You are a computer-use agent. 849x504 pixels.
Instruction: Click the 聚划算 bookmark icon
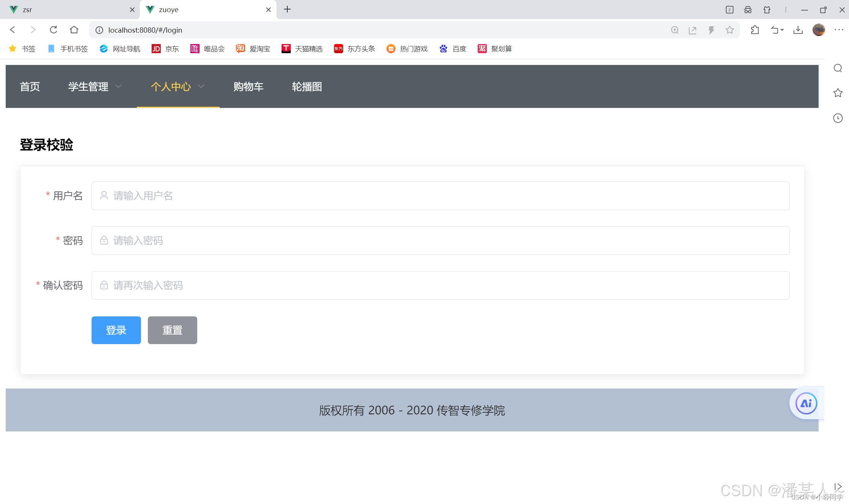(x=482, y=49)
